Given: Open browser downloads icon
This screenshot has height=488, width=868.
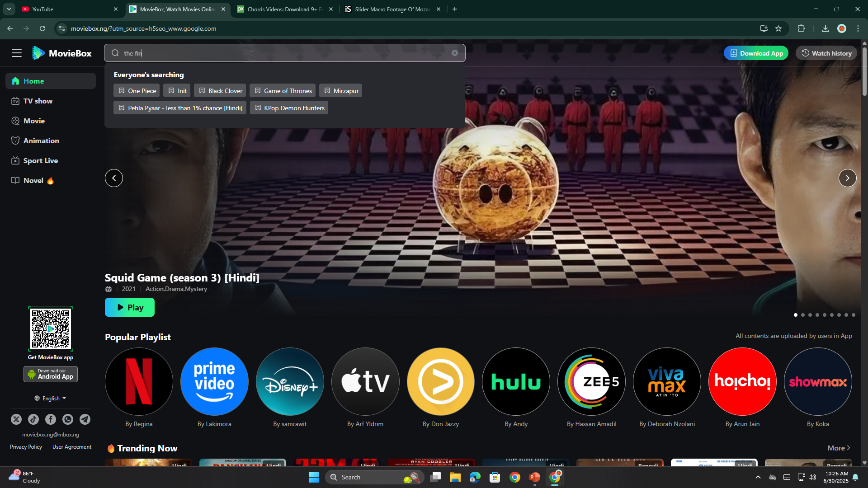Looking at the screenshot, I should (826, 28).
